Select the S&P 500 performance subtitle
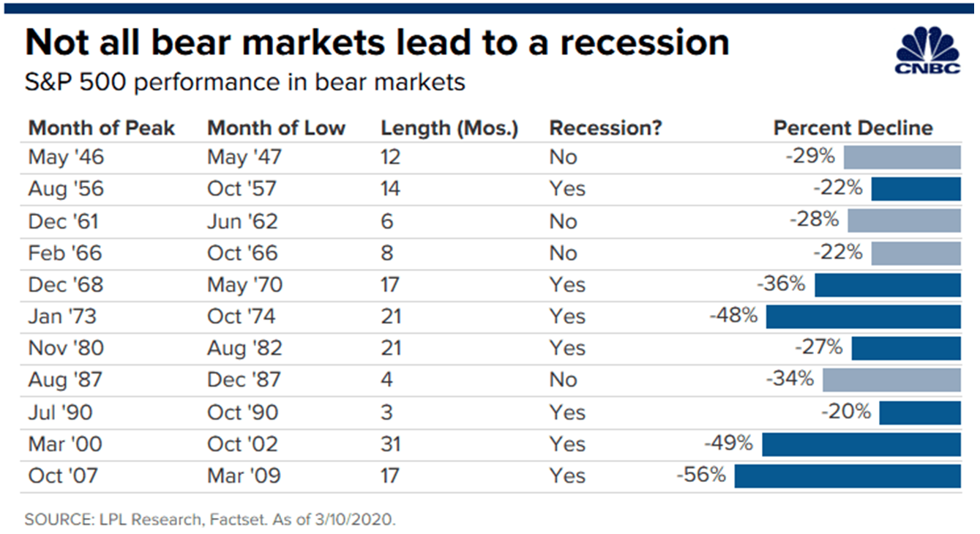 245,81
